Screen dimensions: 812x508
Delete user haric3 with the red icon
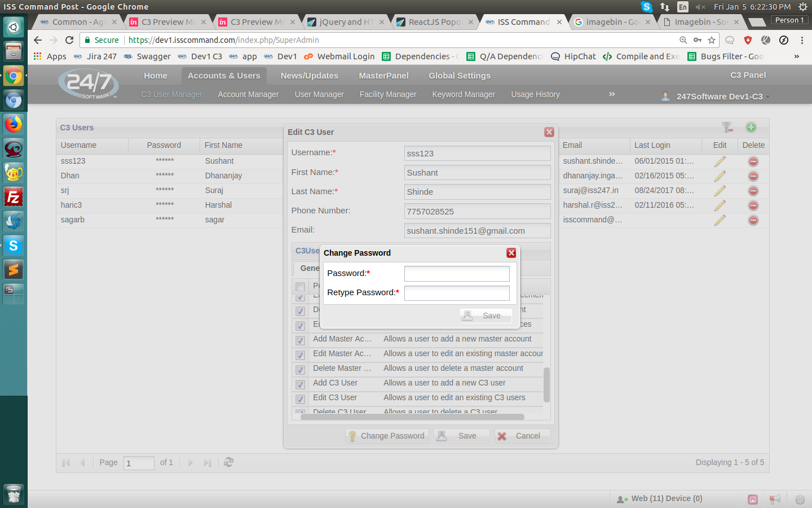tap(753, 205)
